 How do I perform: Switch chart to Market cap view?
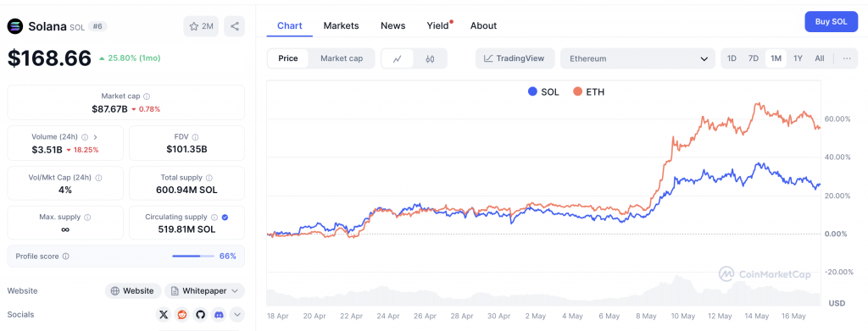[x=342, y=58]
